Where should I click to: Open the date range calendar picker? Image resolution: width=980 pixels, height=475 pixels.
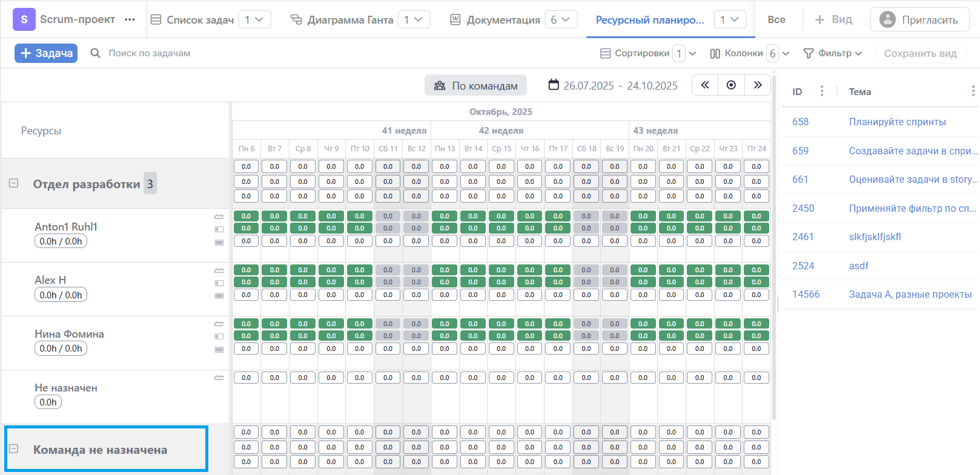554,85
